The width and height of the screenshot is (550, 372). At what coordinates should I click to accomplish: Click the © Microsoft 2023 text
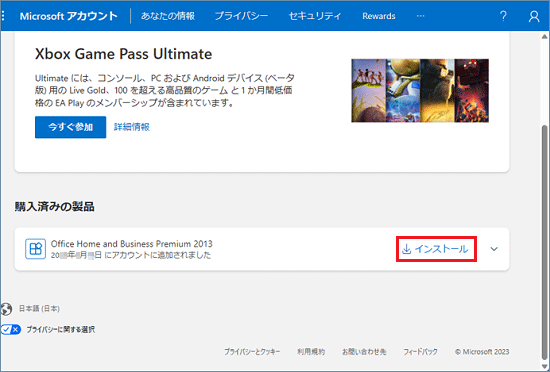[x=482, y=352]
